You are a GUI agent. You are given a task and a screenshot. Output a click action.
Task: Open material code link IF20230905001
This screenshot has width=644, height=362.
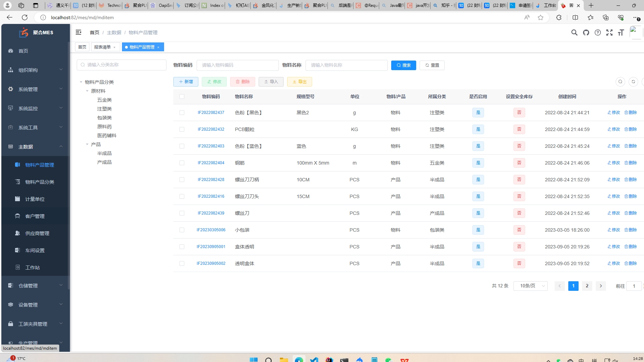tap(211, 247)
